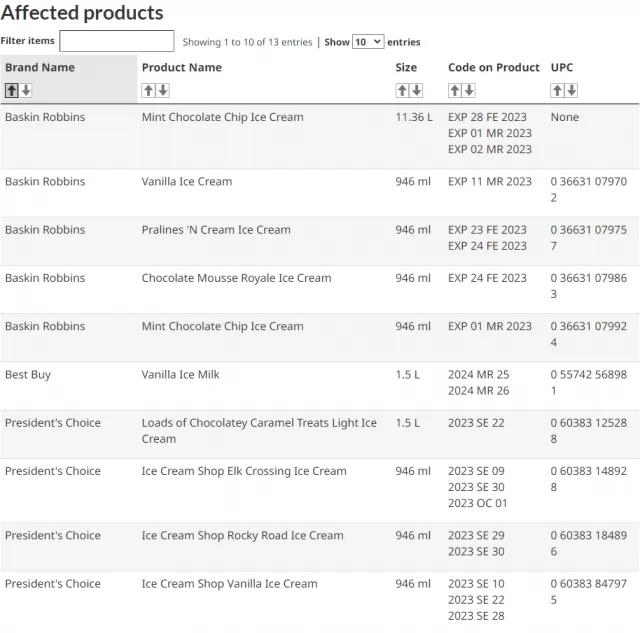This screenshot has width=640, height=633.
Task: Sort Size column descending
Action: click(417, 90)
